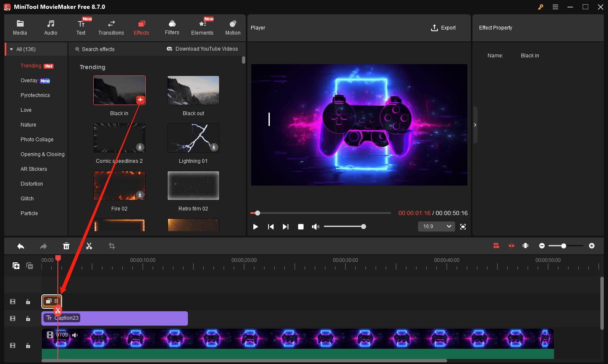
Task: Switch to the Transitions tab
Action: [111, 28]
